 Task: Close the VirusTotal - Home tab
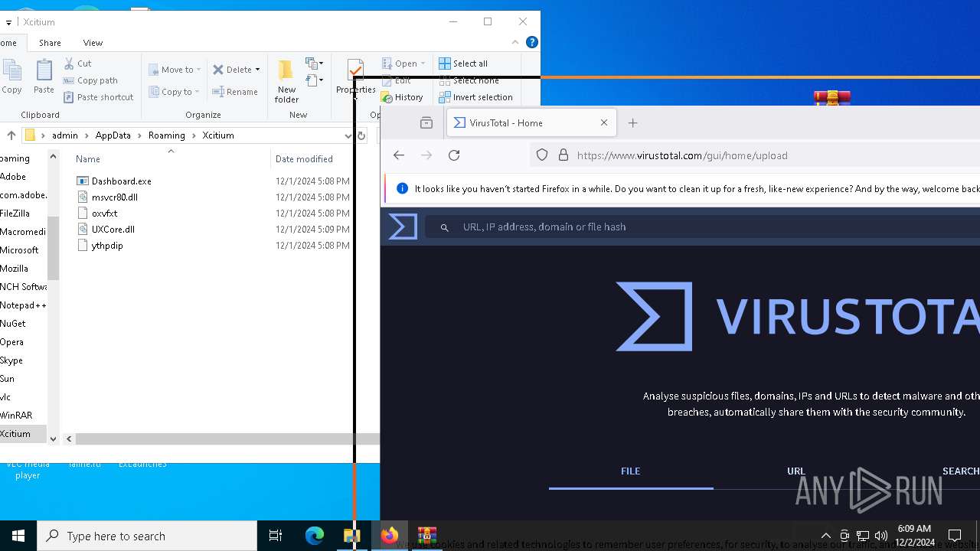coord(604,122)
